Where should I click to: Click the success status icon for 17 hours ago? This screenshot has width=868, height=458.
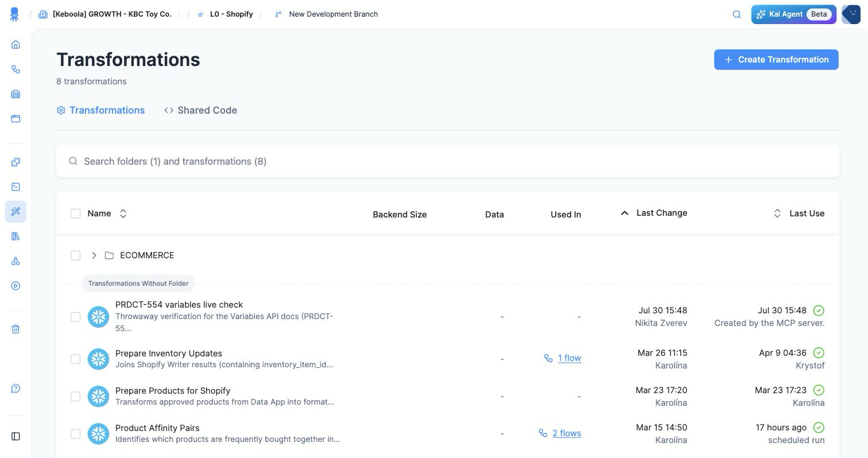click(x=819, y=428)
